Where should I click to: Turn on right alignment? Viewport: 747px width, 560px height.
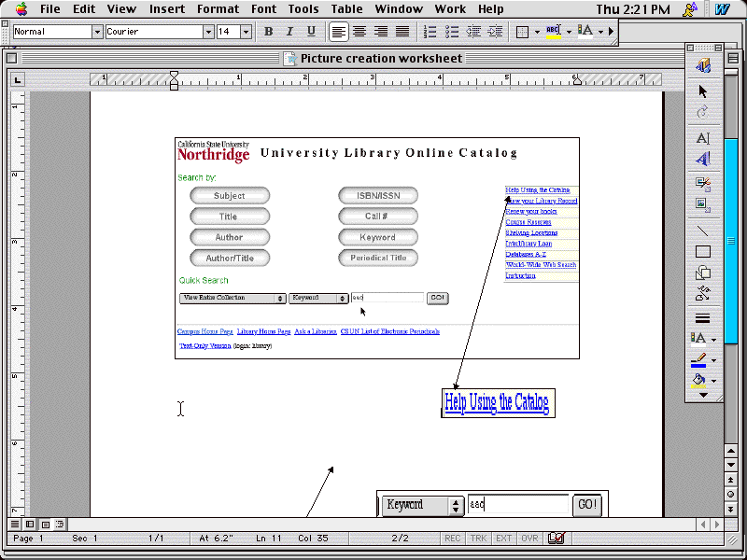pos(381,32)
